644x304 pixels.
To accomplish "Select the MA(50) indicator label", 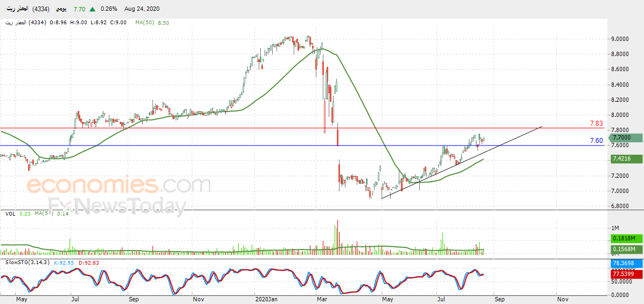I will (144, 23).
